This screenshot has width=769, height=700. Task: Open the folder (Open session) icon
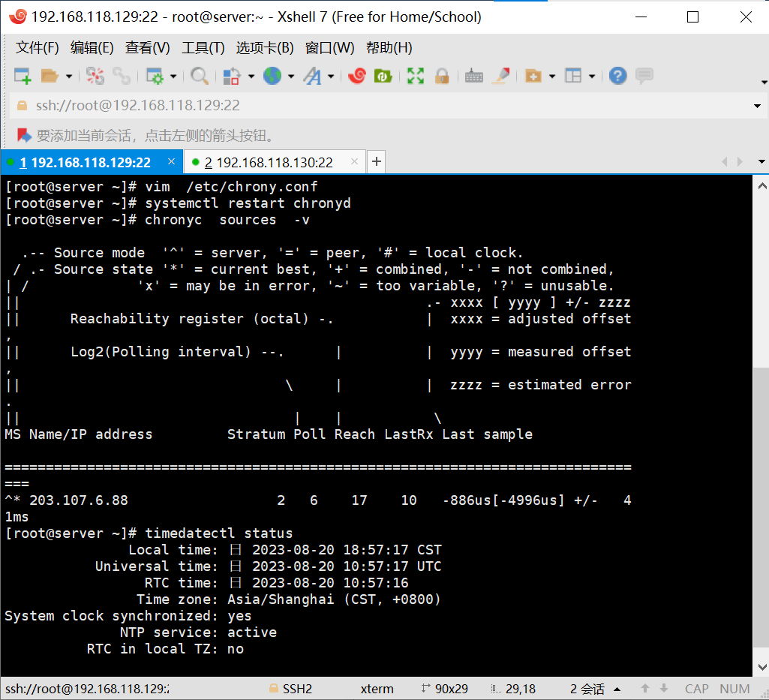(x=50, y=76)
